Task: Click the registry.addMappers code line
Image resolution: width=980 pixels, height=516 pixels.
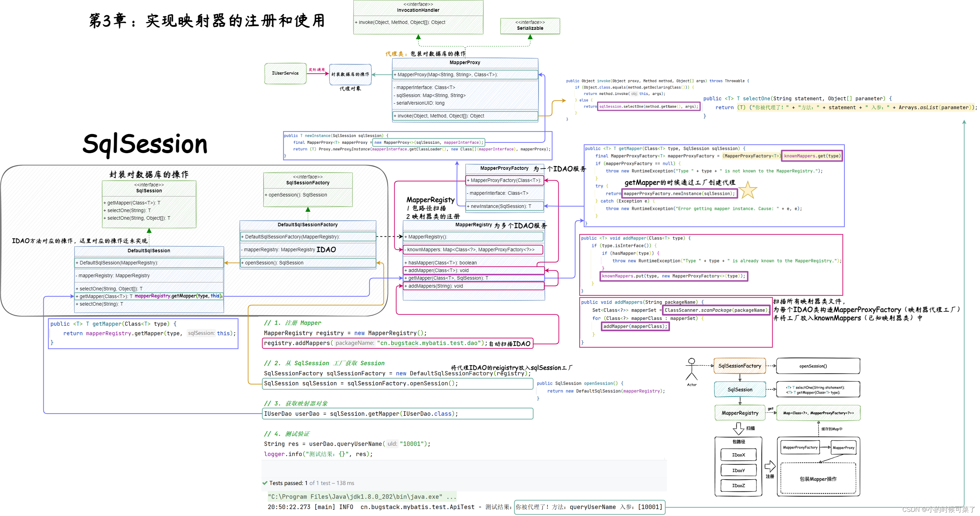Action: (x=397, y=343)
